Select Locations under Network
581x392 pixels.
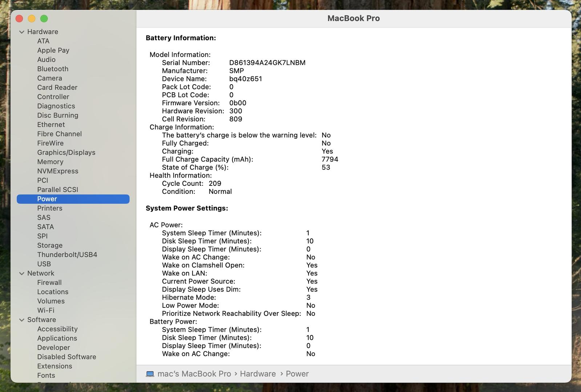pyautogui.click(x=53, y=292)
